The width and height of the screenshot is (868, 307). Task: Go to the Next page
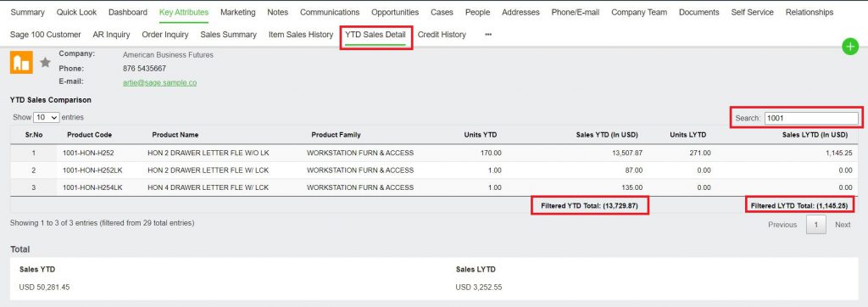843,225
